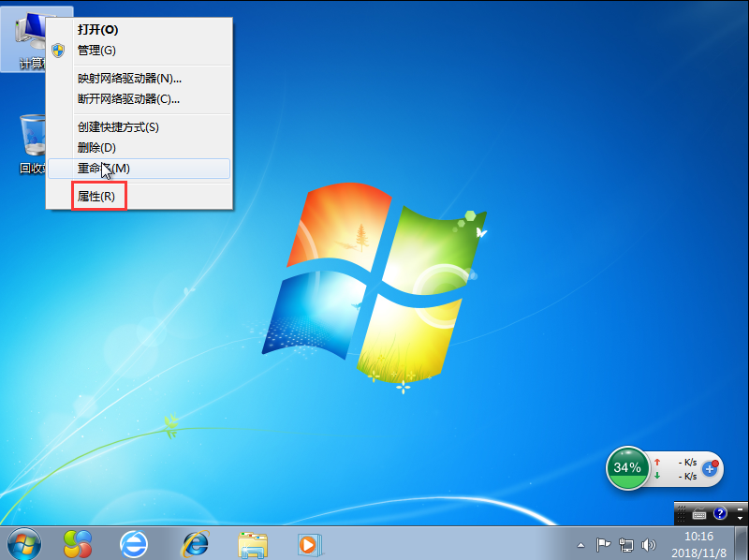Open Windows Explorer folder icon on taskbar

[x=253, y=542]
